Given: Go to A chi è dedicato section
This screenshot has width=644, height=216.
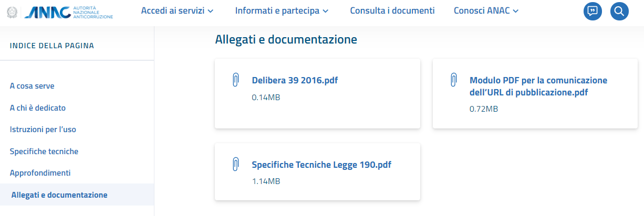Looking at the screenshot, I should tap(38, 107).
